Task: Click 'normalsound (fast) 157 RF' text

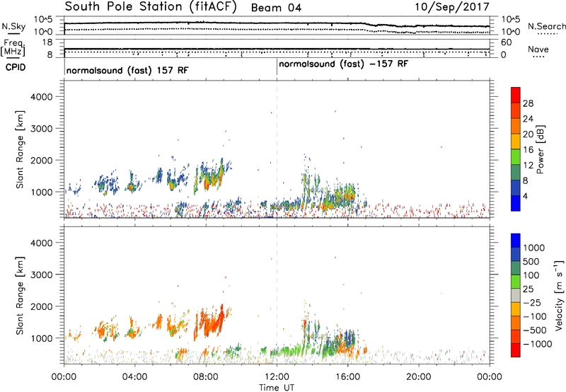Action: click(127, 70)
